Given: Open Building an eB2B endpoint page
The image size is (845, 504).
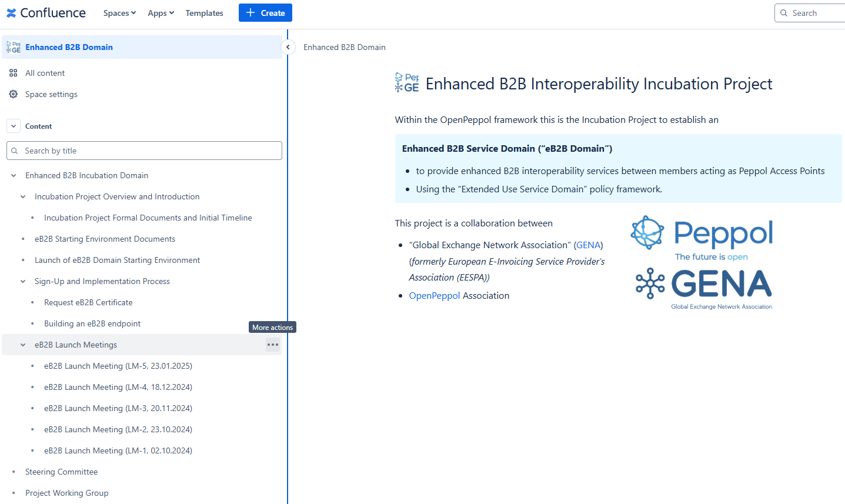Looking at the screenshot, I should [92, 323].
